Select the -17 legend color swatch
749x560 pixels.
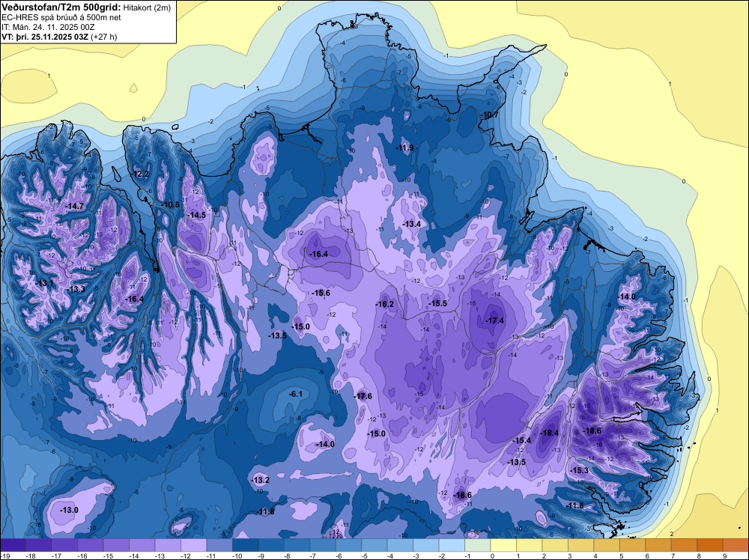(x=64, y=545)
